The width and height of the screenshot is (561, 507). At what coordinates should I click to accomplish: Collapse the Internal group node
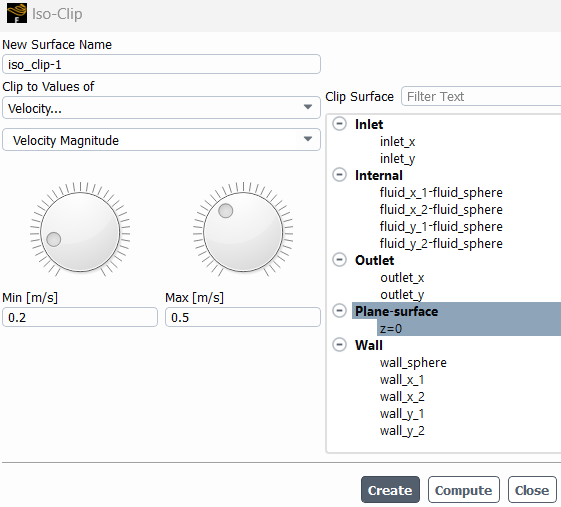pyautogui.click(x=339, y=175)
